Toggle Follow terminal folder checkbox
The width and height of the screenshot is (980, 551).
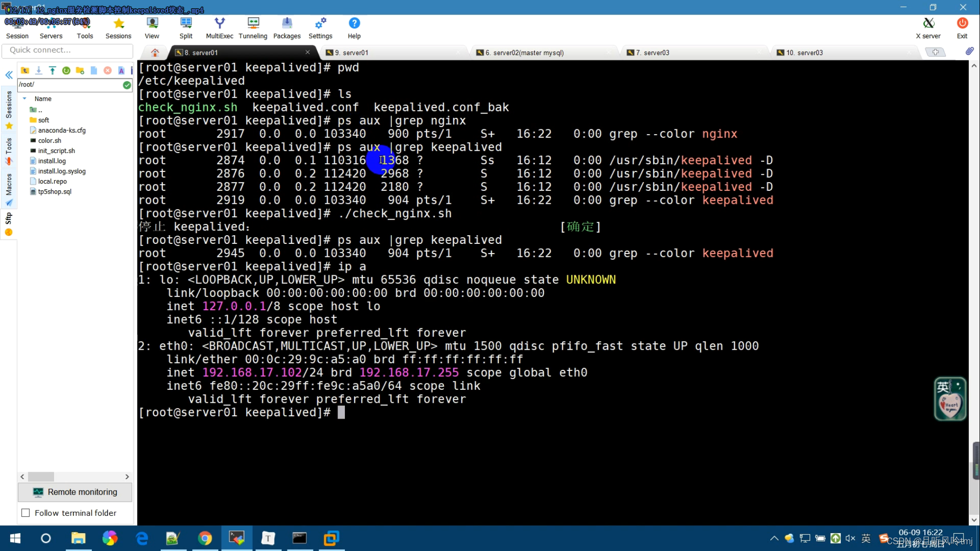(26, 513)
